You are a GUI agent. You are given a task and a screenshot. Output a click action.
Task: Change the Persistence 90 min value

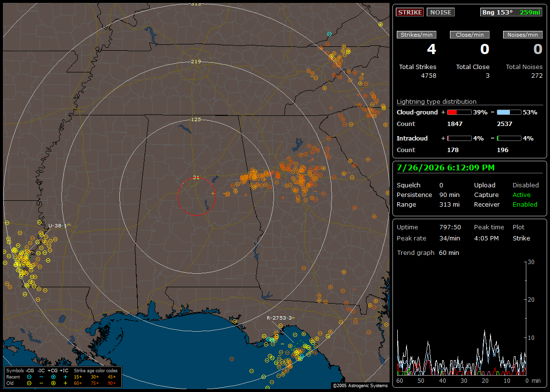point(449,195)
